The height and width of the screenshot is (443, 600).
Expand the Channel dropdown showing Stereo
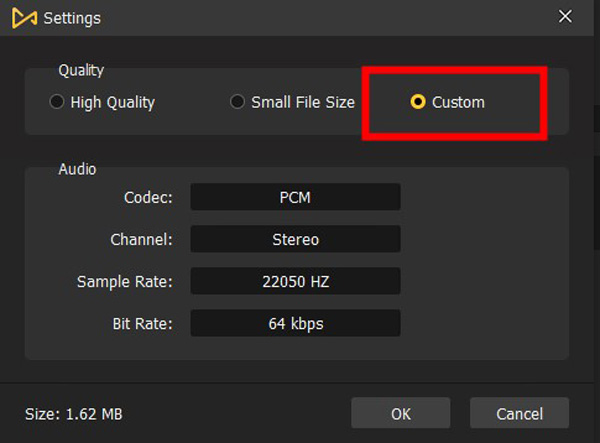coord(295,239)
